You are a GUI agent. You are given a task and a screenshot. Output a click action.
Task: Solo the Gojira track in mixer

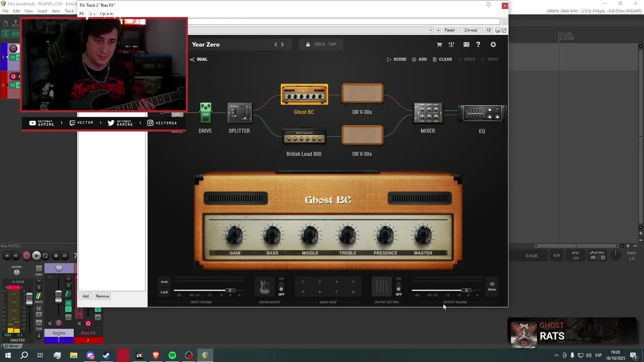coord(68,286)
